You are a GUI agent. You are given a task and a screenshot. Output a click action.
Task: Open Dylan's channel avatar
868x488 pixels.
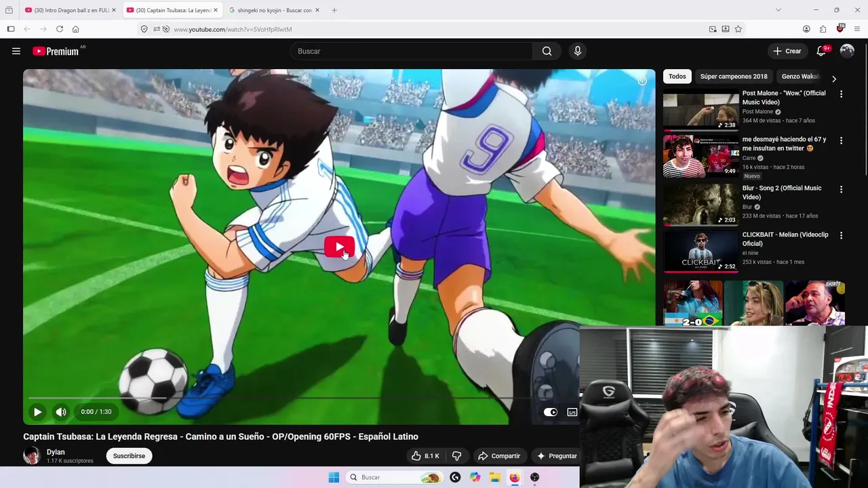32,456
